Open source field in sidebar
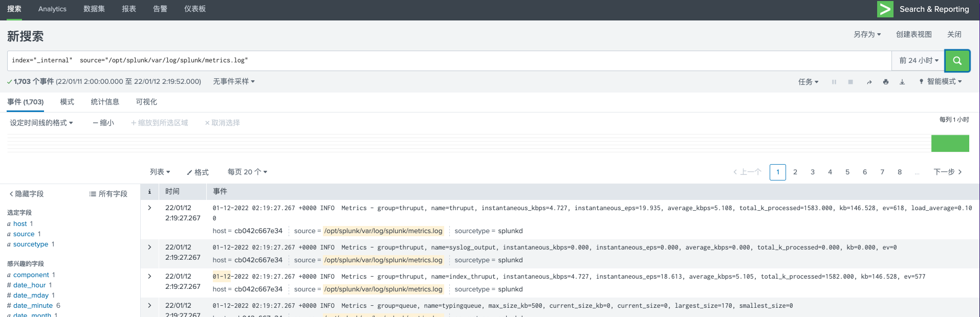The image size is (980, 317). 24,234
